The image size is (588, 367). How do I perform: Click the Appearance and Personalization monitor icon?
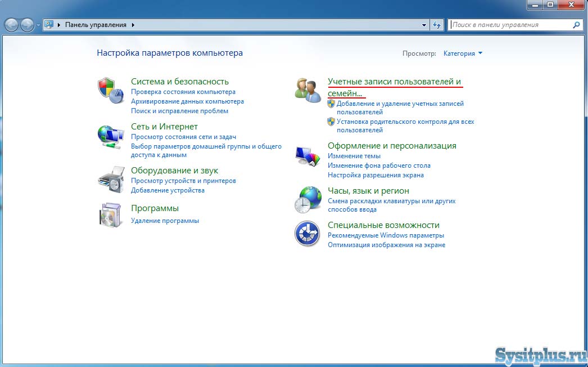(x=307, y=156)
